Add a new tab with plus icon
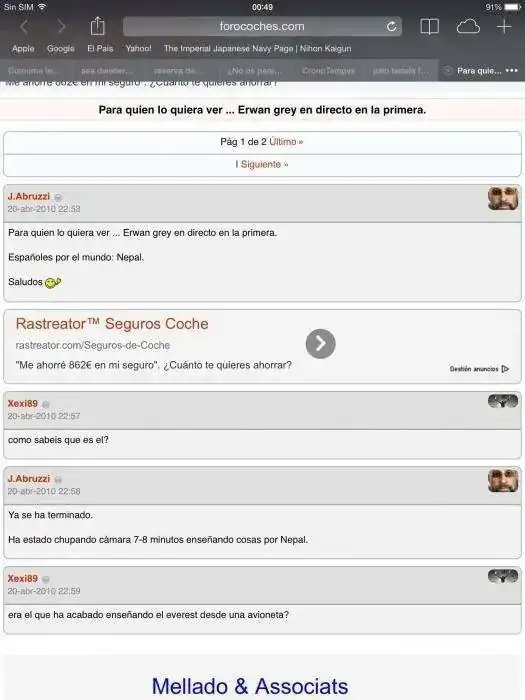 504,27
